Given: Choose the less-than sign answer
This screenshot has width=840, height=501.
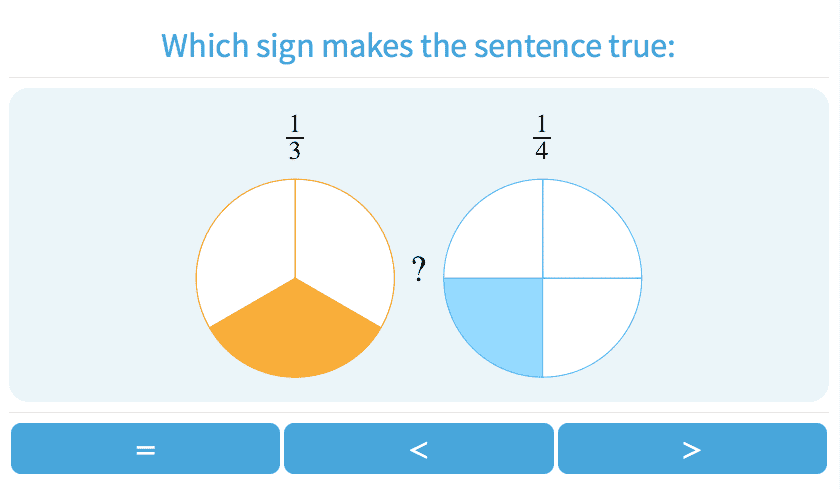Looking at the screenshot, I should 419,449.
